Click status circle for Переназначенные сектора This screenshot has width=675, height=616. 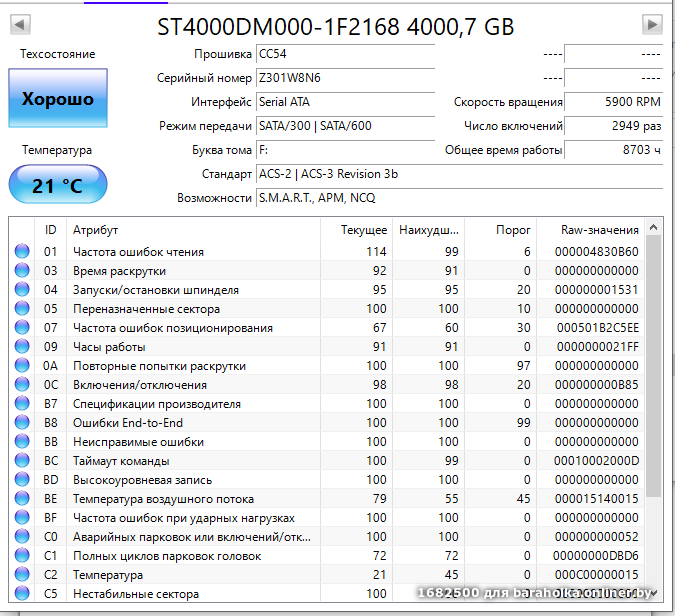(22, 308)
